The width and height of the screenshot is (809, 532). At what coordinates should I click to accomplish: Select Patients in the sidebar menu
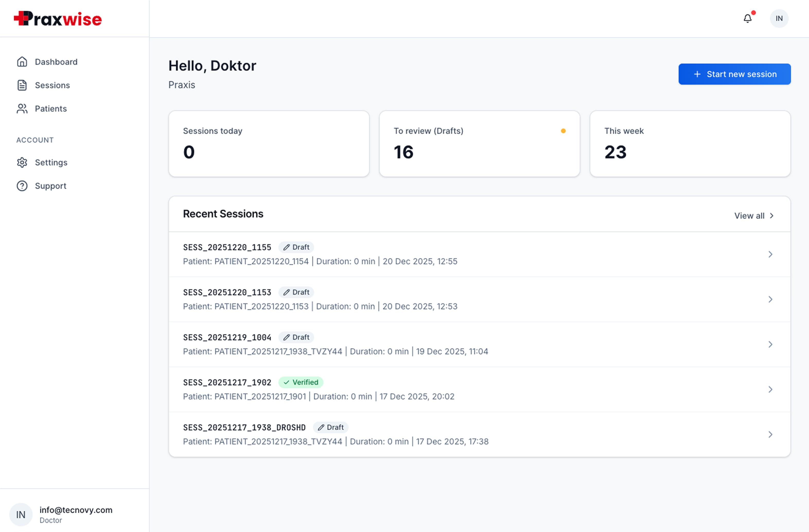pos(50,109)
